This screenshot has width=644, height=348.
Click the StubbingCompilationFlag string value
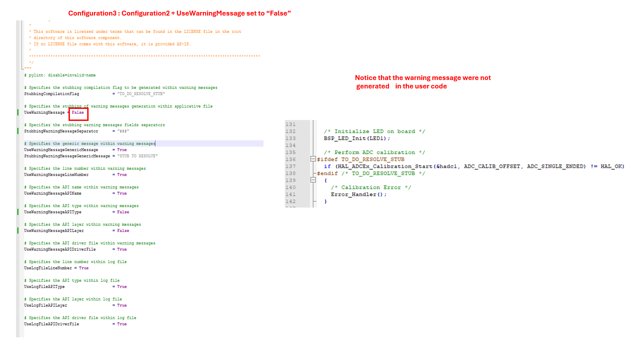(x=141, y=94)
